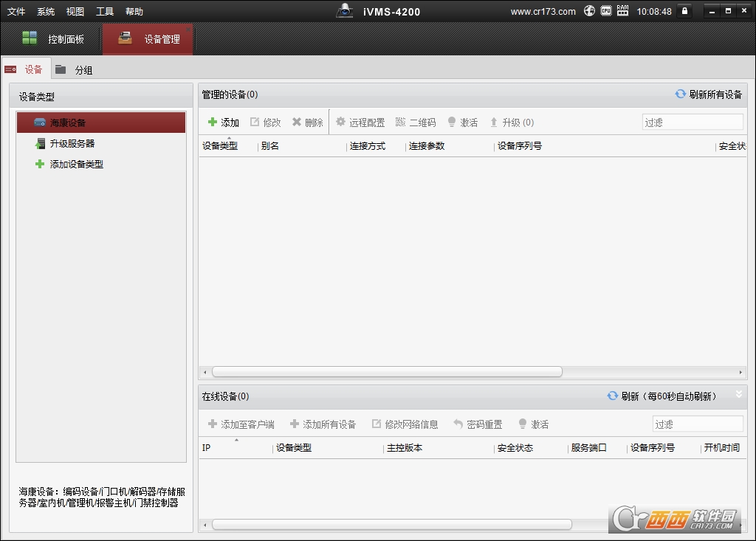The width and height of the screenshot is (756, 541).
Task: Click the online devices refresh icon
Action: [612, 396]
